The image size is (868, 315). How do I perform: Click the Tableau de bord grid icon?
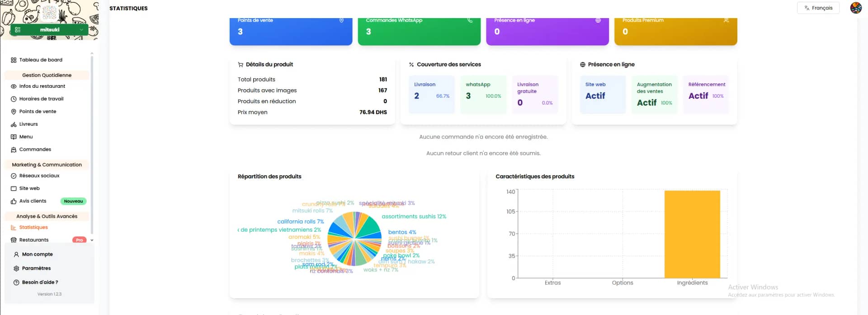coord(14,60)
